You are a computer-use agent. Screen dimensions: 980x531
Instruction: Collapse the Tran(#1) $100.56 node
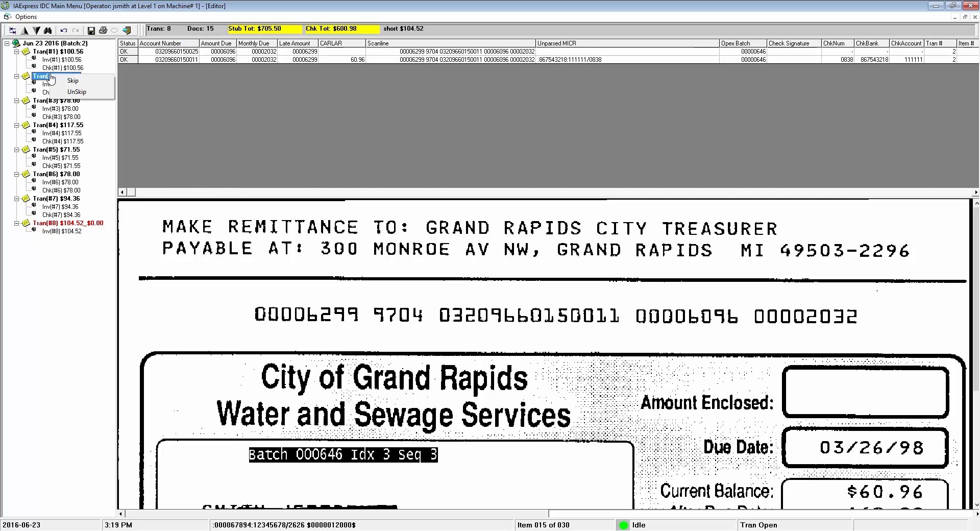(x=17, y=52)
